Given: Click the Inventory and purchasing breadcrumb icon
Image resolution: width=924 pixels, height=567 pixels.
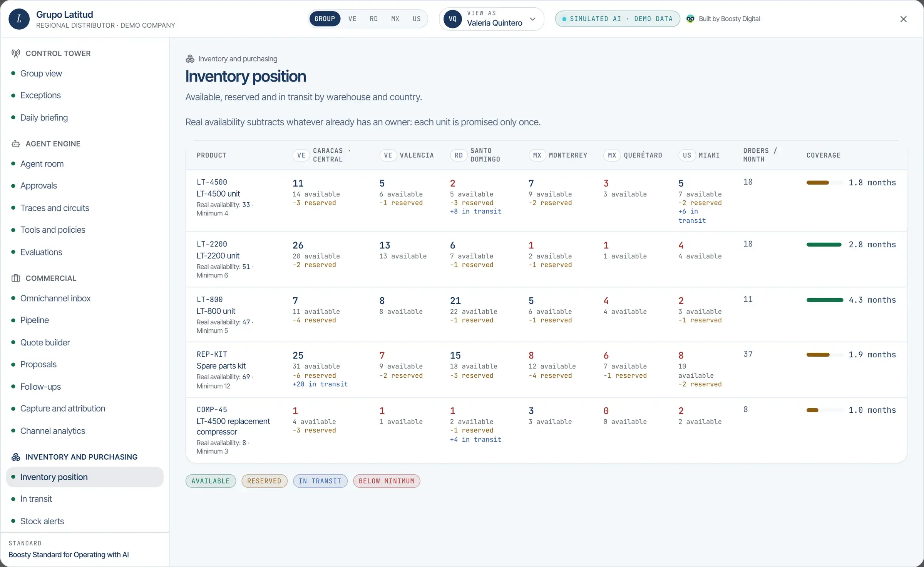Looking at the screenshot, I should (x=190, y=59).
